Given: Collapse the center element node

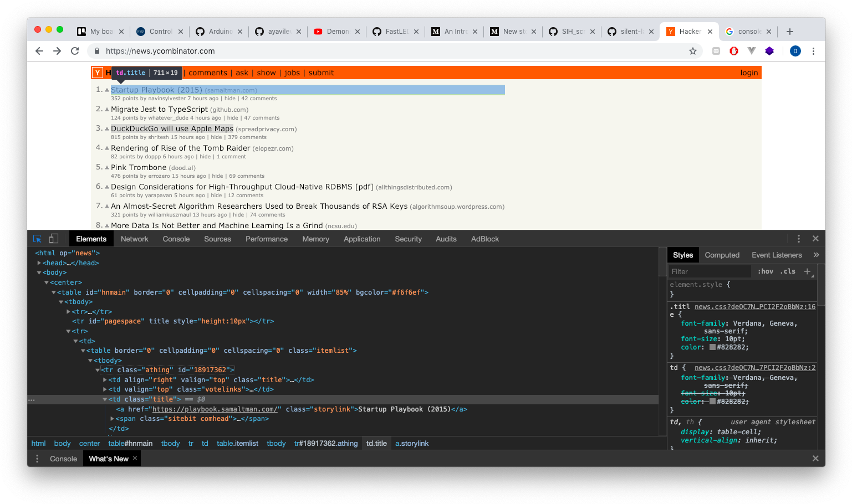Looking at the screenshot, I should (x=47, y=282).
